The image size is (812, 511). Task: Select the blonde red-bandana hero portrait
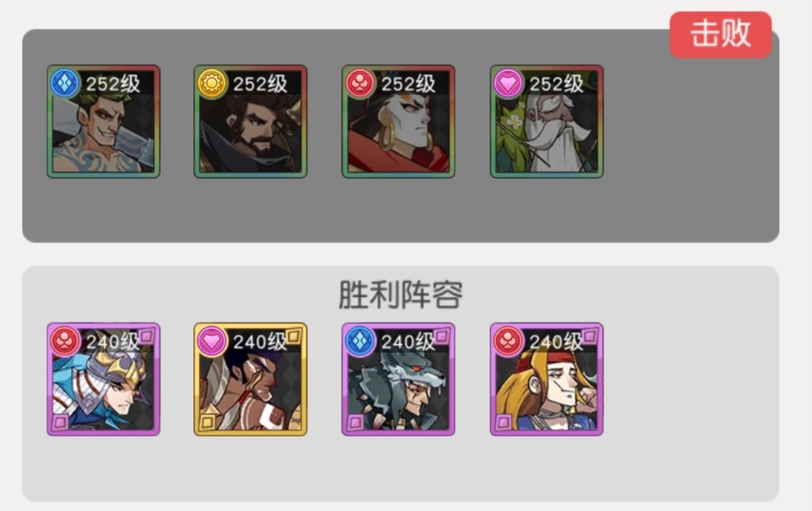coord(547,379)
